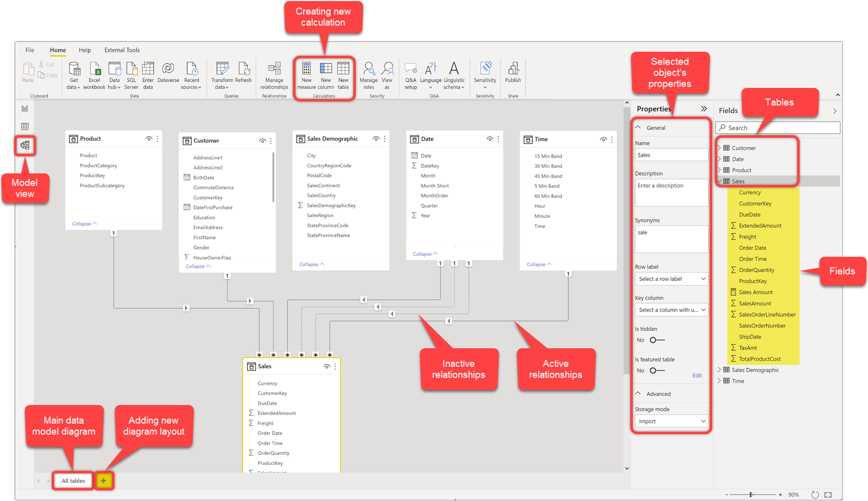Screen dimensions: 868x501
Task: Publish the report
Action: tap(513, 73)
